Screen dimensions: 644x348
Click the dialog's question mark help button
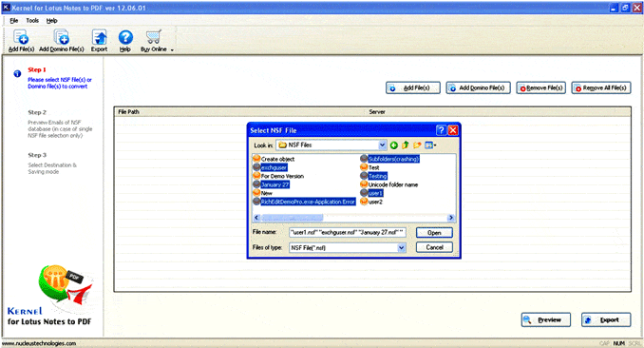point(441,130)
